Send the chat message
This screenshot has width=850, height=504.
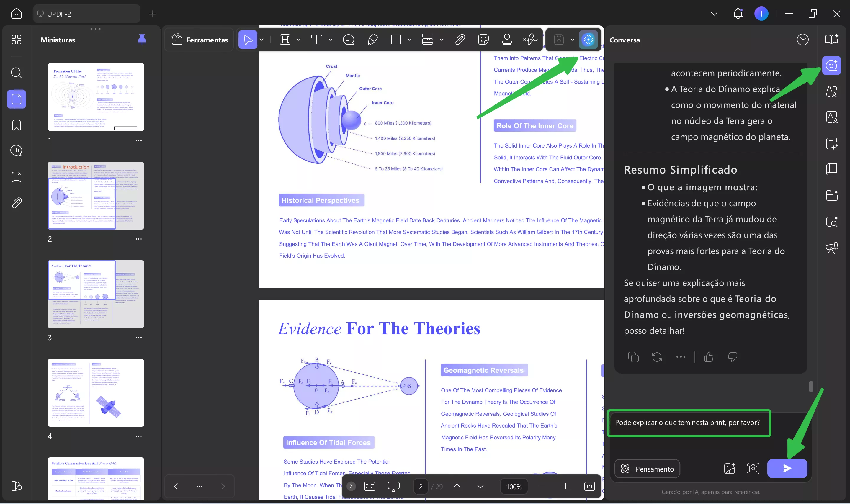point(787,468)
